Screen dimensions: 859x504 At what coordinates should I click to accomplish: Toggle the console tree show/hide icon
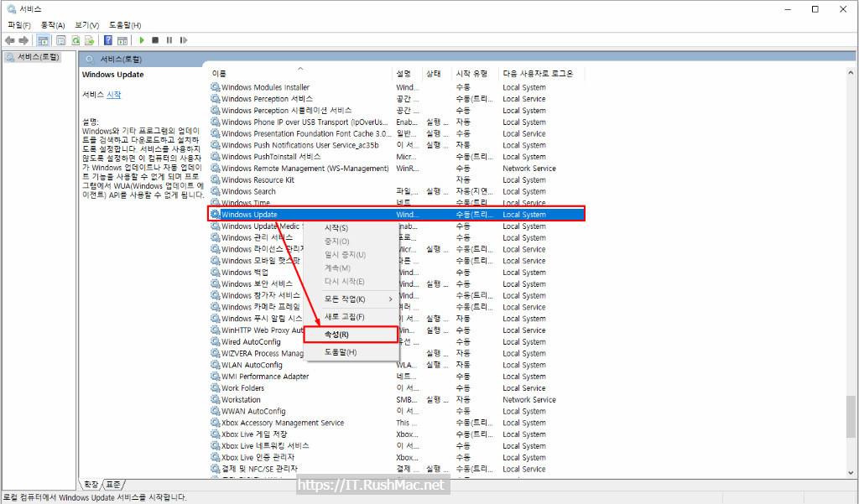[43, 40]
